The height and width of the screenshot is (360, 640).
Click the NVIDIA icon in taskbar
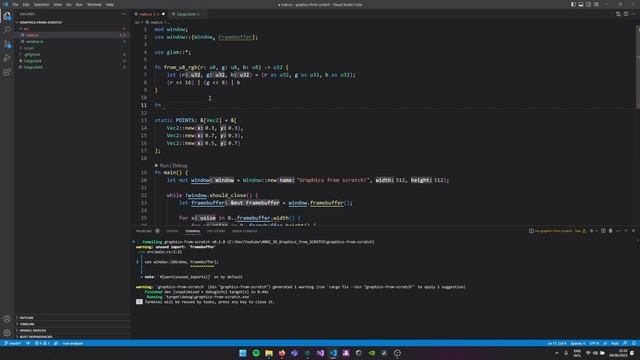372,353
